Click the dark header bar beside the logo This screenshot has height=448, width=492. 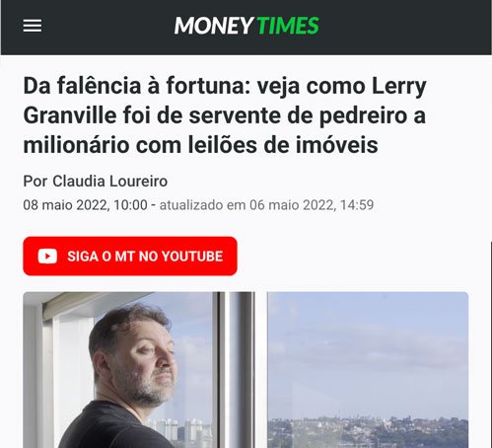click(404, 27)
